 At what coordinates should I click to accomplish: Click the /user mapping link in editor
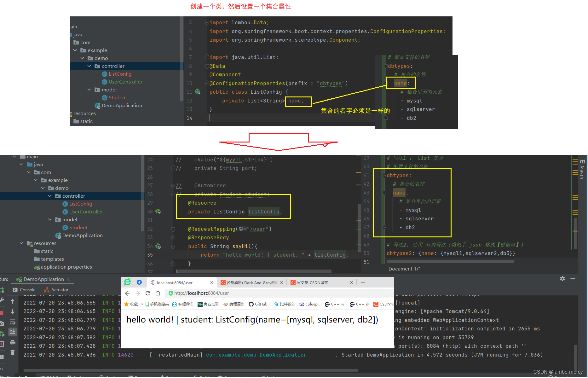click(x=257, y=229)
